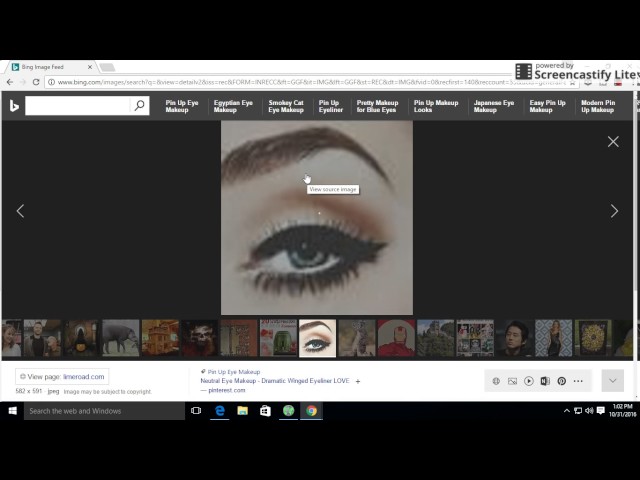Click the globe view-page icon

click(x=496, y=381)
